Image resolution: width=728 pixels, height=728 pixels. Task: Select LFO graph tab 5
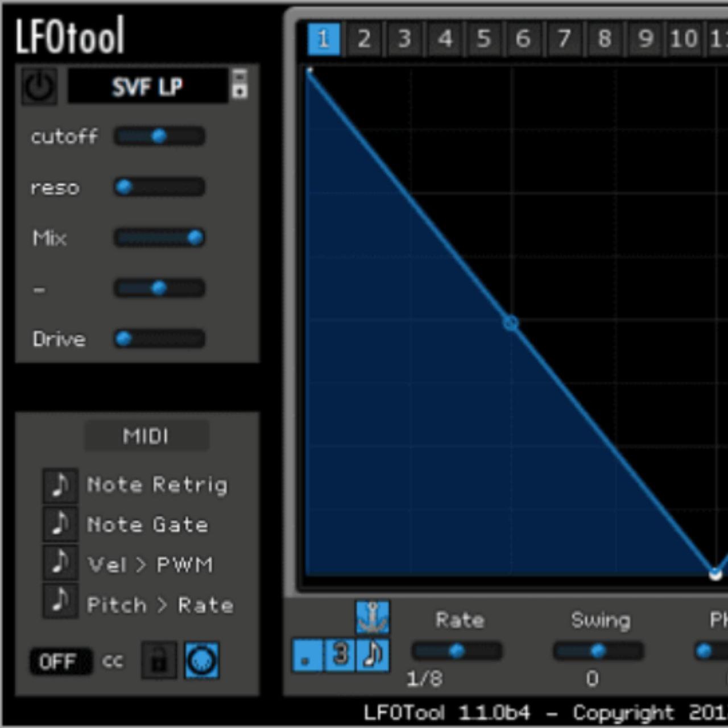coord(484,39)
